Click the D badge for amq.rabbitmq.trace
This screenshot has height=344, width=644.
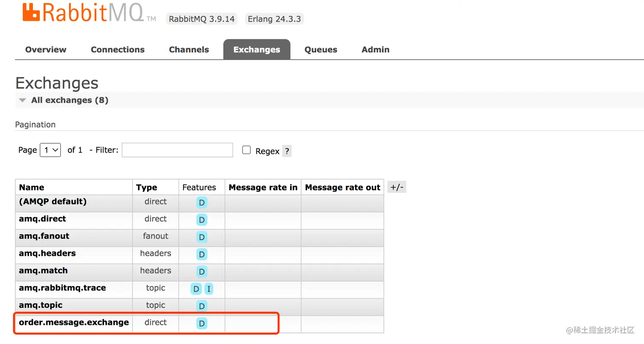point(196,289)
